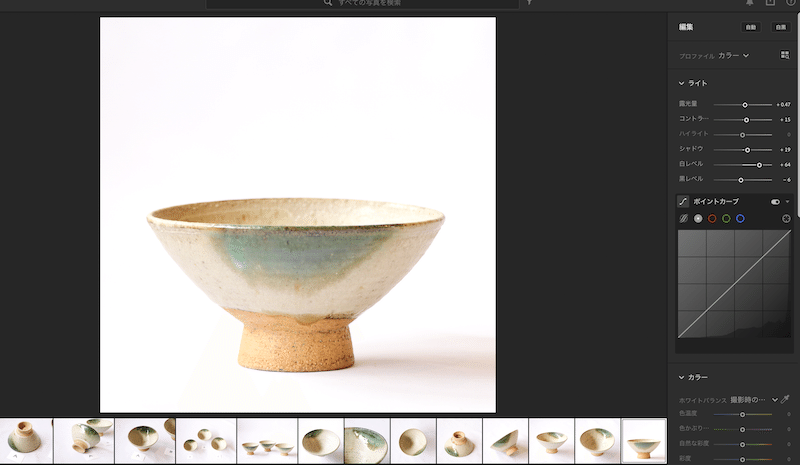This screenshot has width=800, height=465.
Task: Click the 編集 panel title
Action: pos(686,27)
